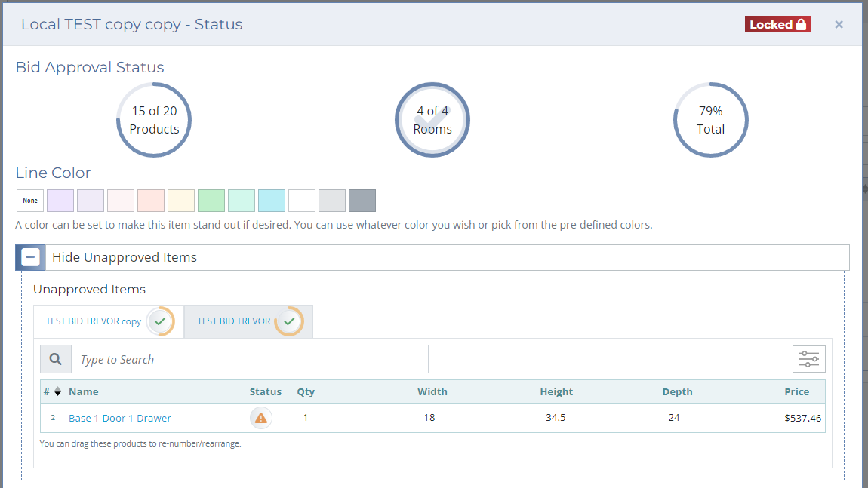Click the 79% Total progress circle
868x488 pixels.
point(711,120)
